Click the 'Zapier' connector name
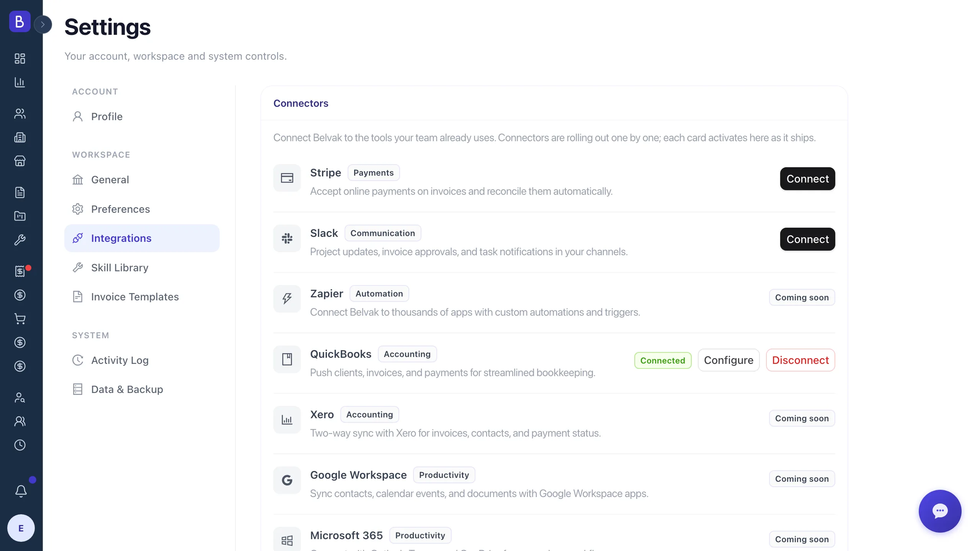980x551 pixels. (x=327, y=293)
